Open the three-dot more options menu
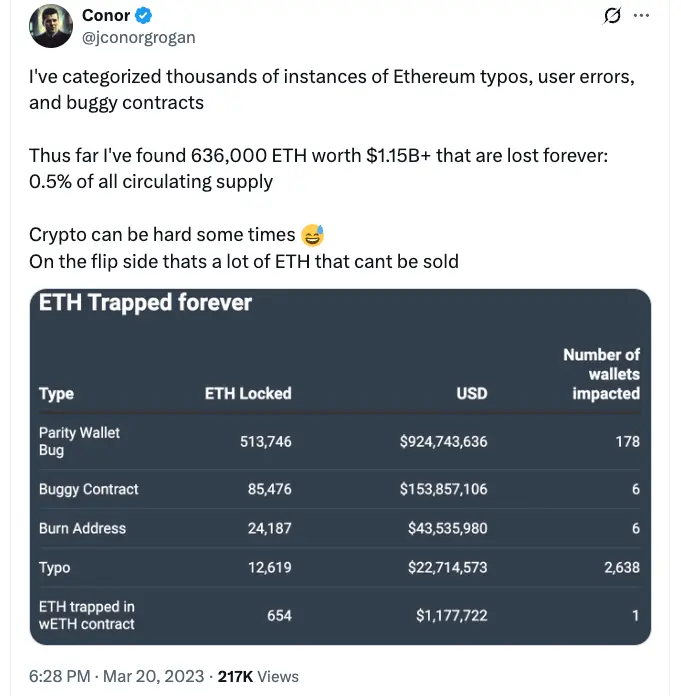The height and width of the screenshot is (696, 681). click(x=642, y=16)
